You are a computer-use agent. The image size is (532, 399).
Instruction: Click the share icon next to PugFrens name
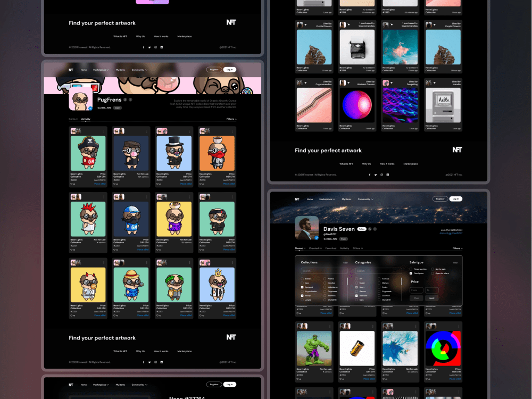pos(125,99)
